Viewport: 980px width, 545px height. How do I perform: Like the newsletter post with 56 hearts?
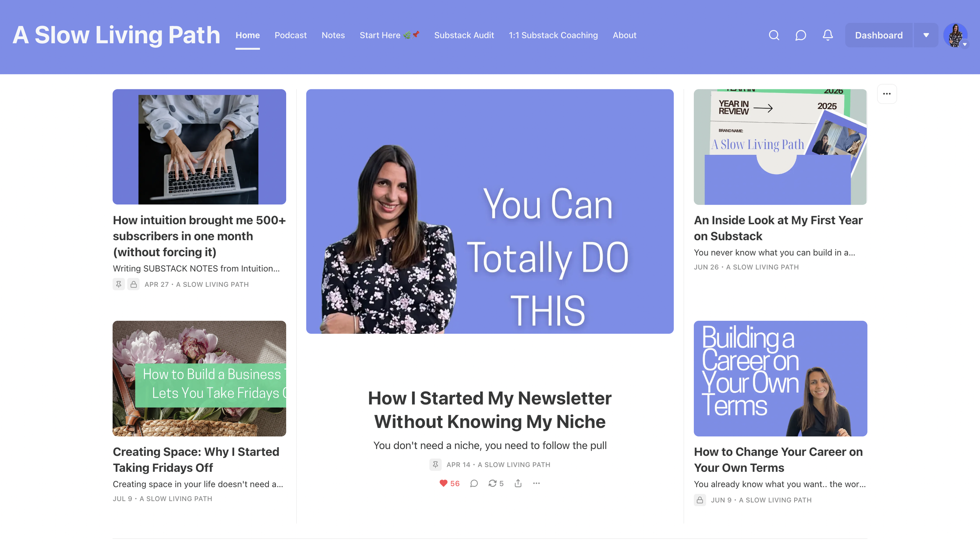pos(449,483)
